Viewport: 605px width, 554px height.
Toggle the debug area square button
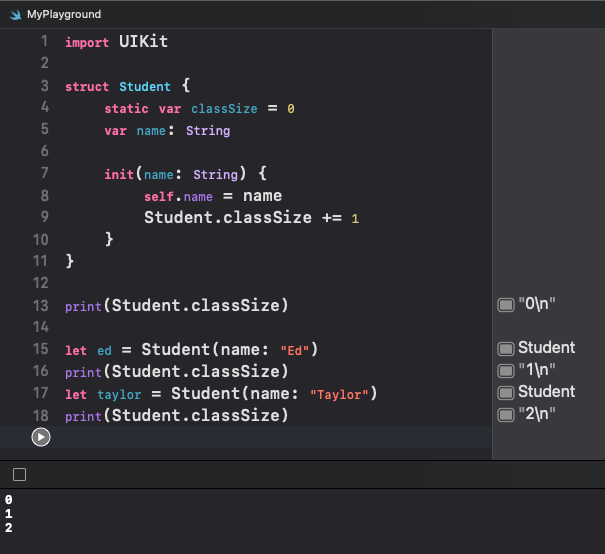(19, 474)
